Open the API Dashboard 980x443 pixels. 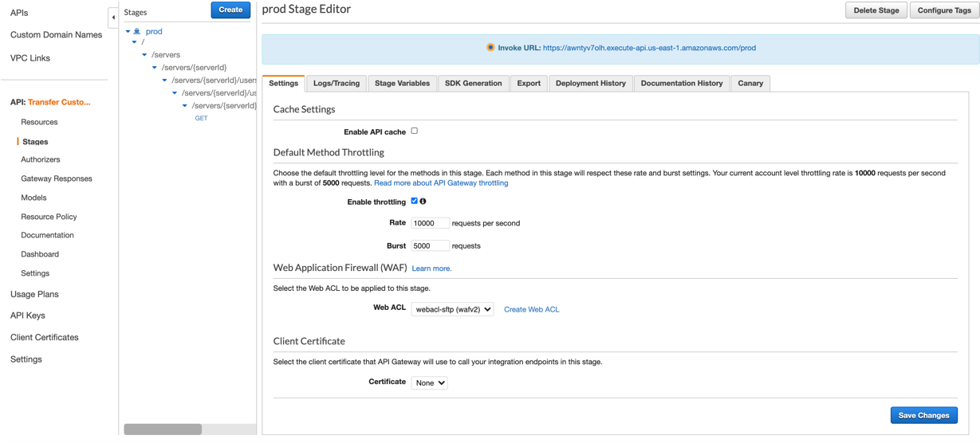[x=40, y=254]
